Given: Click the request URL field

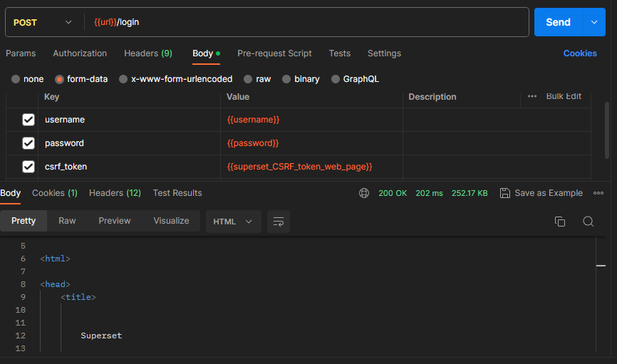Looking at the screenshot, I should [307, 22].
